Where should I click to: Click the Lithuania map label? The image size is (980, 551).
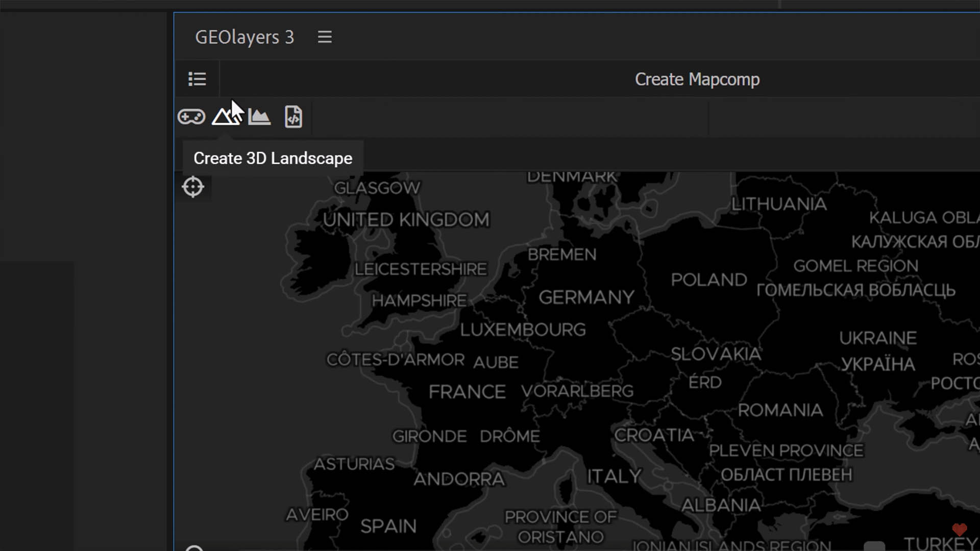779,204
